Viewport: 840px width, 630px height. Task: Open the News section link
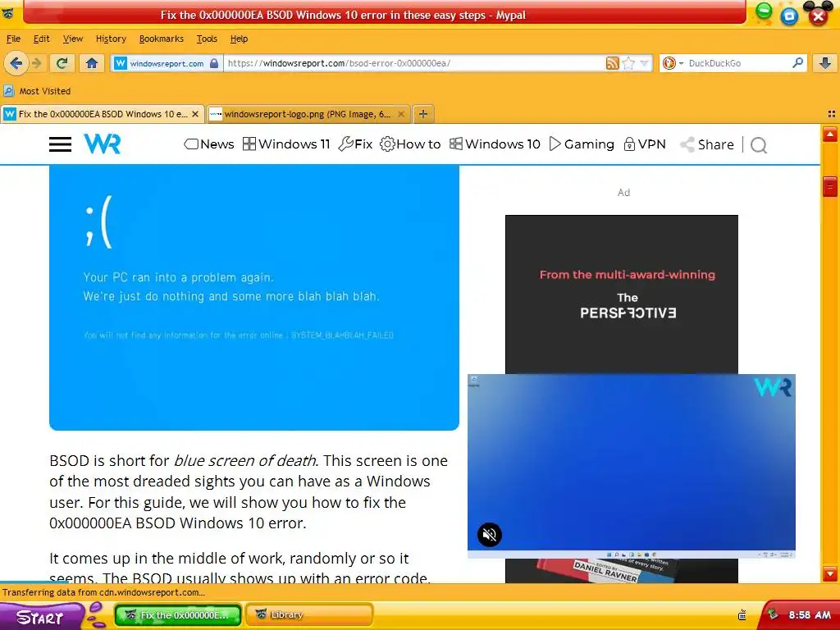209,144
